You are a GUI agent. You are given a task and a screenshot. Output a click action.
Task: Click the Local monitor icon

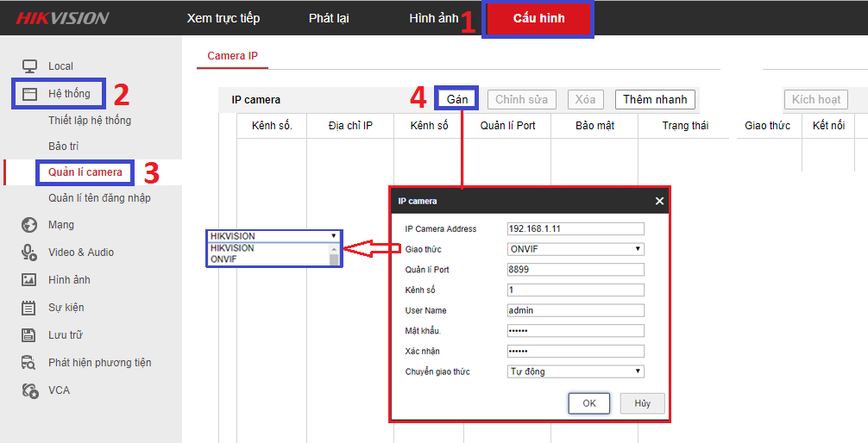click(29, 66)
